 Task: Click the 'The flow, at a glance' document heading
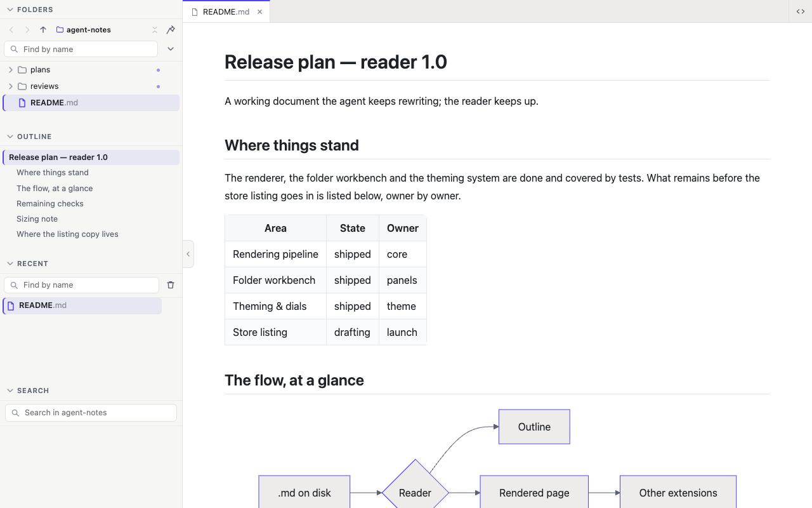tap(294, 380)
